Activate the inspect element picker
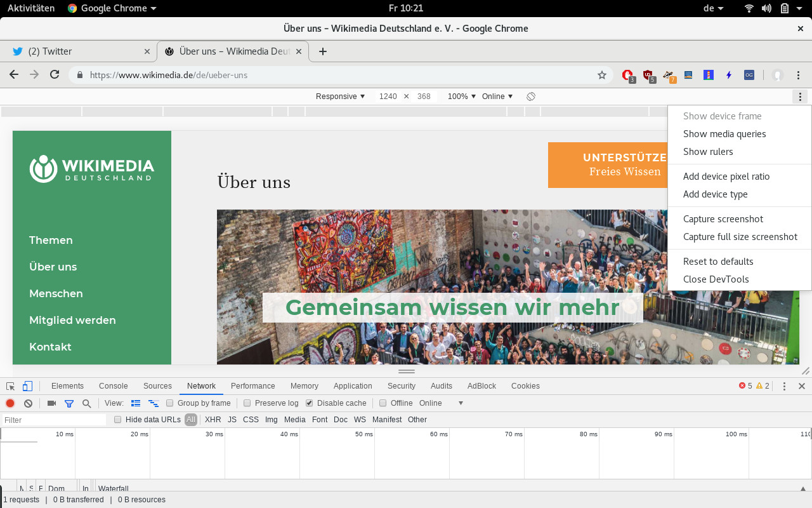The height and width of the screenshot is (508, 812). point(11,386)
